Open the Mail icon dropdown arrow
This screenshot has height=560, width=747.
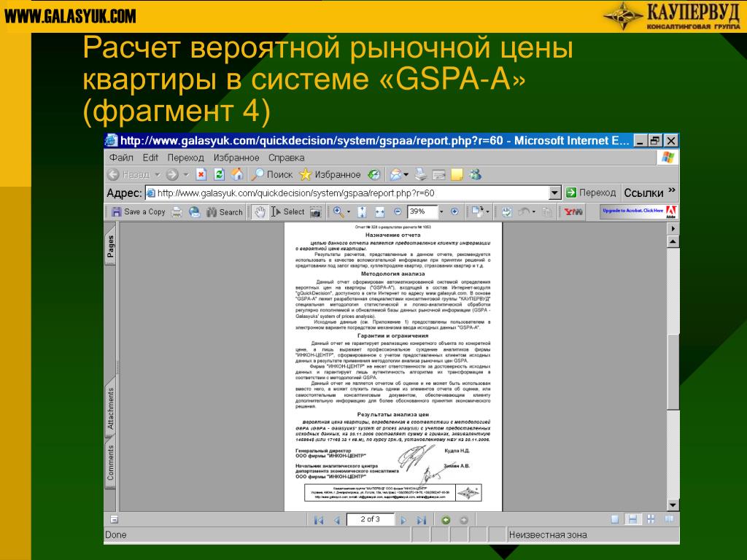406,175
